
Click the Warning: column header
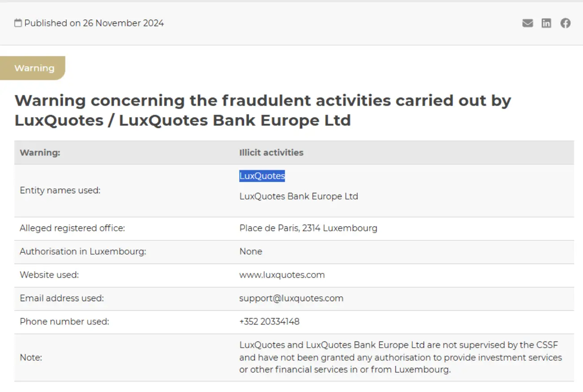click(40, 153)
